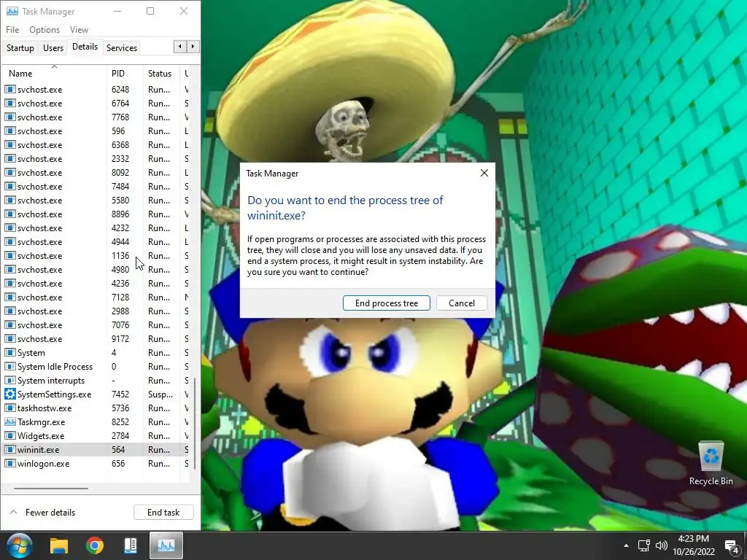Screen dimensions: 747x560
Task: Sort by the Name column header
Action: 54,74
